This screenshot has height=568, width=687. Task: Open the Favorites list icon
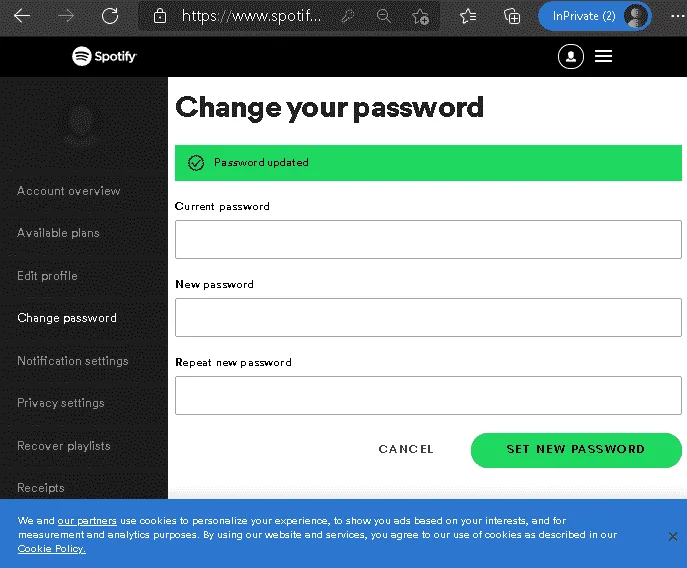click(468, 17)
